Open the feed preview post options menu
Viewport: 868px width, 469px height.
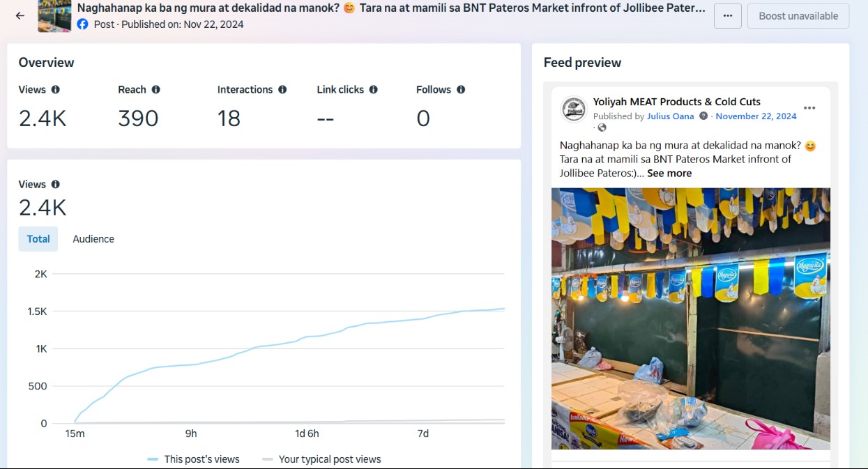coord(809,108)
